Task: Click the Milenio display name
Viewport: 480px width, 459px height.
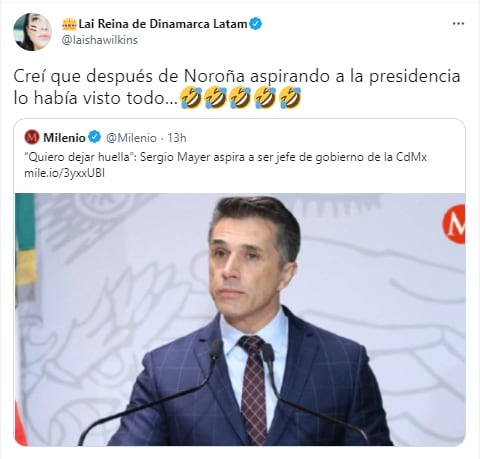Action: tap(64, 138)
